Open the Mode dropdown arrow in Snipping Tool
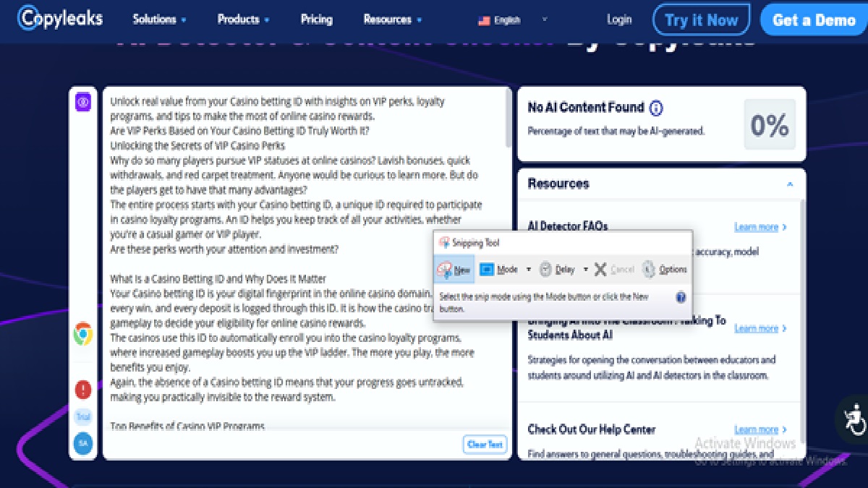868x488 pixels. pyautogui.click(x=529, y=270)
